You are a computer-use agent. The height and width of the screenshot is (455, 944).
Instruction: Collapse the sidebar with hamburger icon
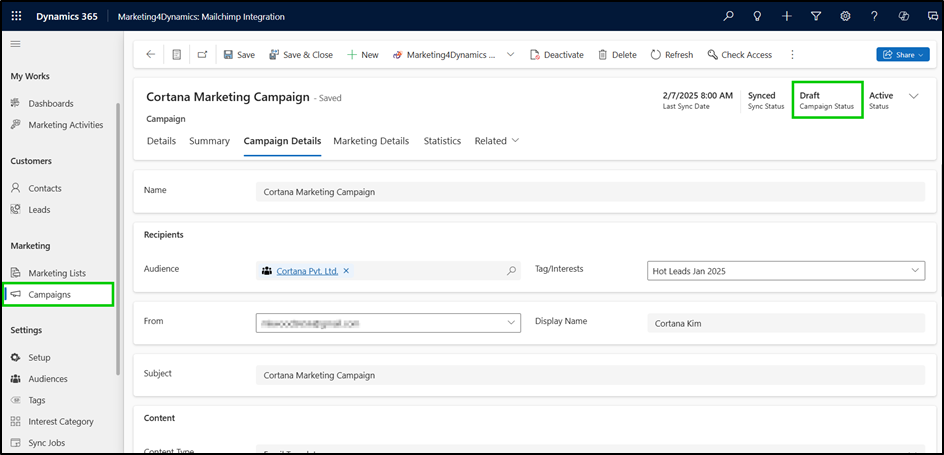[x=16, y=44]
